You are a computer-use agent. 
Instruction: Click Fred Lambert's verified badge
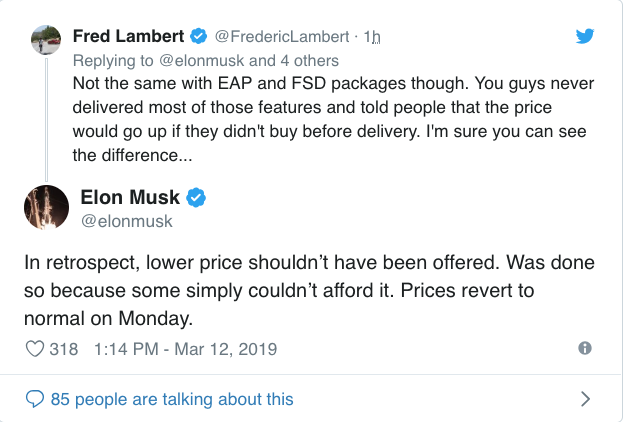click(x=199, y=37)
